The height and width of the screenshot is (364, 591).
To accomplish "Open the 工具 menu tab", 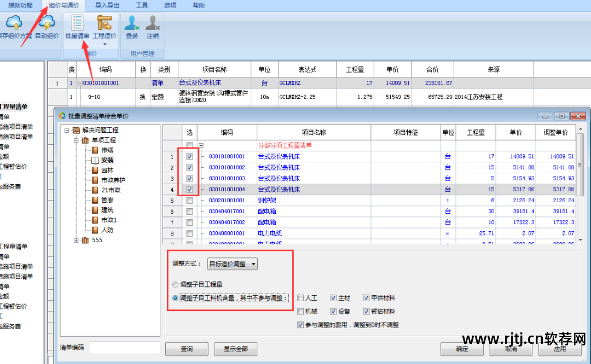I will click(x=142, y=5).
